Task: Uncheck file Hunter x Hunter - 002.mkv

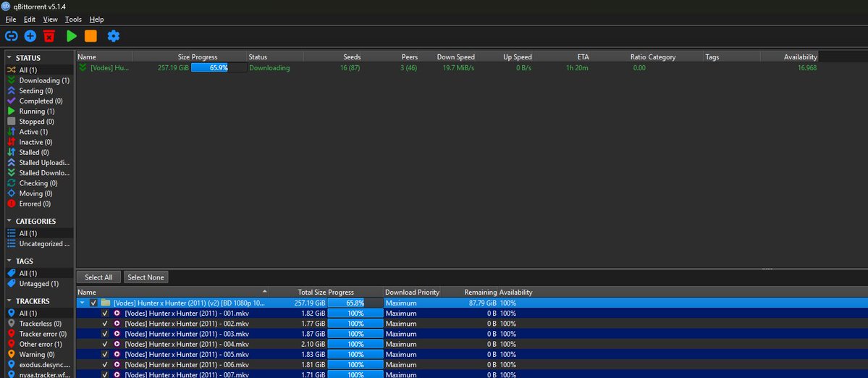Action: pyautogui.click(x=105, y=323)
